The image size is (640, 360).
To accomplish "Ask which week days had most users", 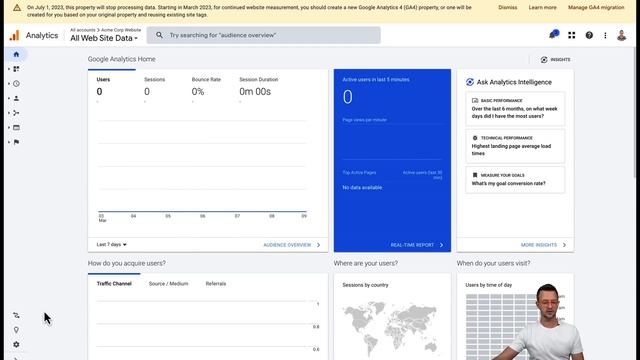I will [x=515, y=109].
